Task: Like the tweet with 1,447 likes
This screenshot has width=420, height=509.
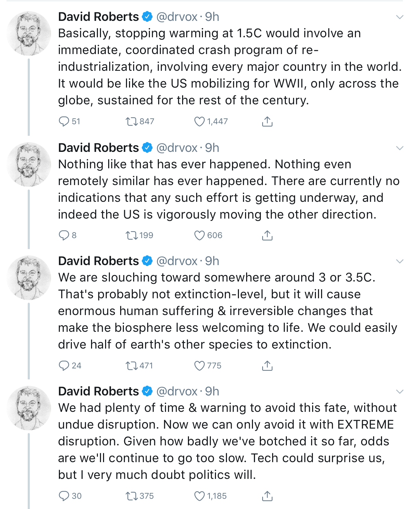Action: coord(200,121)
